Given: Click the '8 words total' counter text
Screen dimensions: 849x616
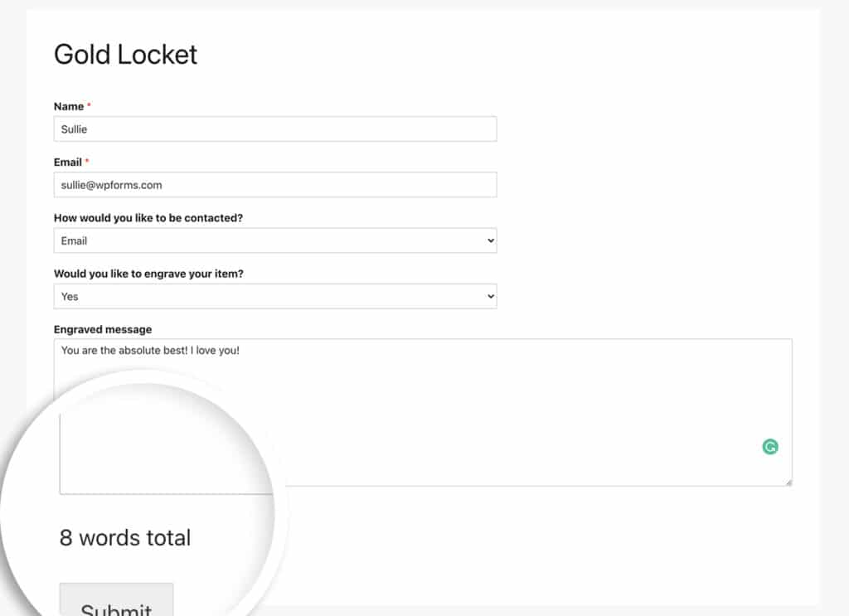Looking at the screenshot, I should (x=125, y=537).
